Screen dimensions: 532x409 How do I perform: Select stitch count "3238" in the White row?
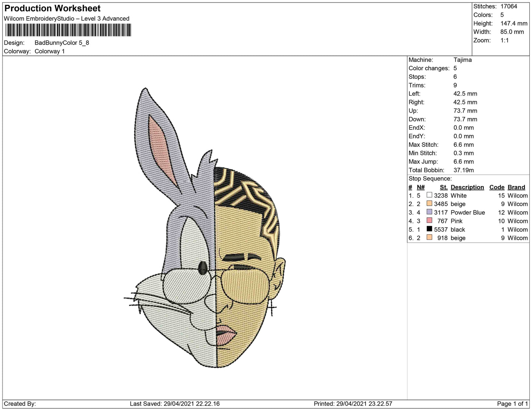coord(441,195)
